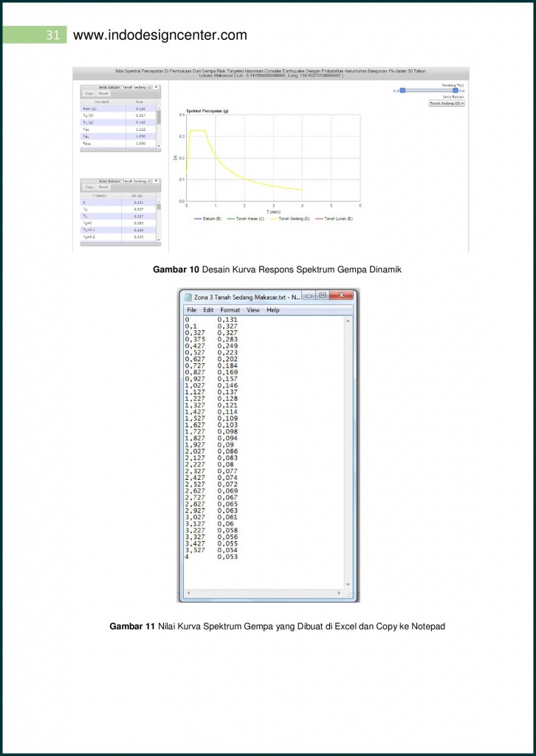Toggle Tanah Lunak (E) legend entry
Screen dimensions: 536x756
(x=334, y=219)
